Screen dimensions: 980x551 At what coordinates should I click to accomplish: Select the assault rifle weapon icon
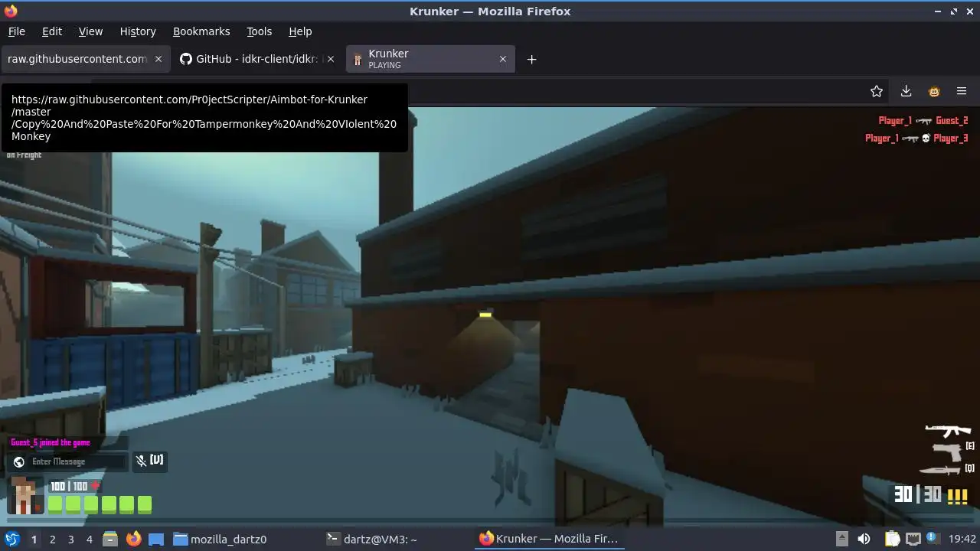point(948,430)
